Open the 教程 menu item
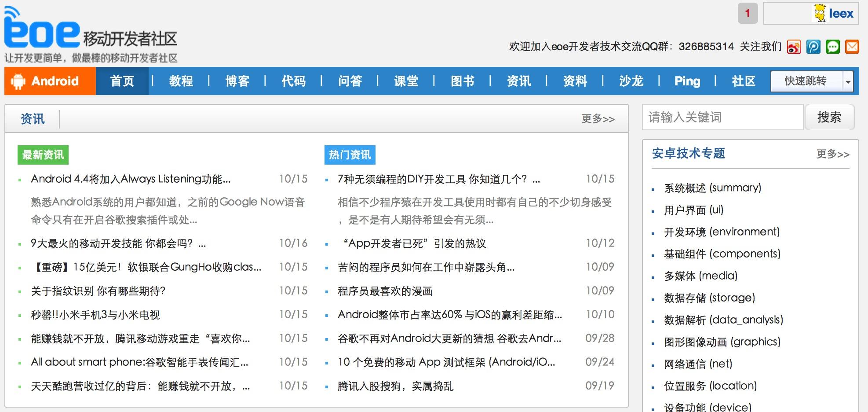 point(180,81)
